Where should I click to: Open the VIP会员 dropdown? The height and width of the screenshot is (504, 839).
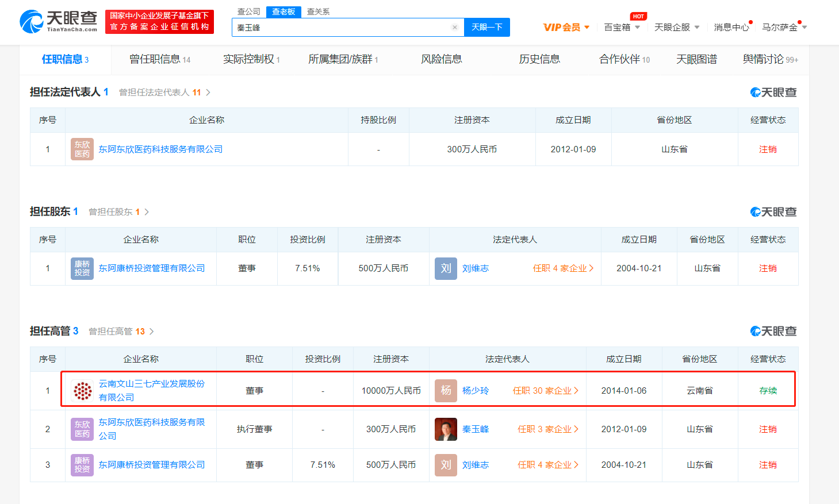coord(566,27)
